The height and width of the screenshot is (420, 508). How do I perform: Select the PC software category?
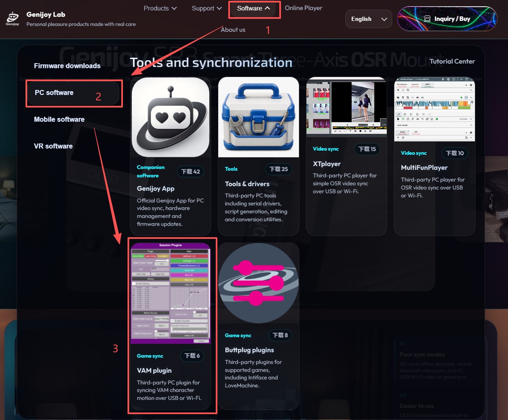coord(74,92)
